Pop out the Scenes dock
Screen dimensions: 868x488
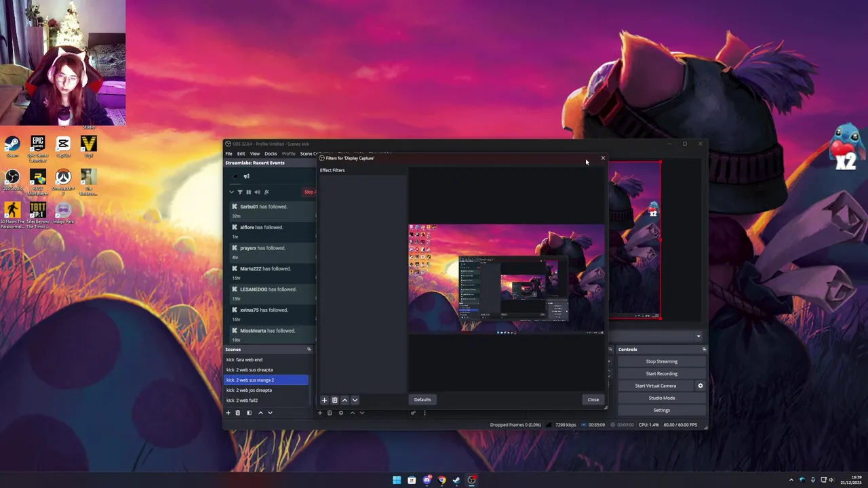[309, 350]
